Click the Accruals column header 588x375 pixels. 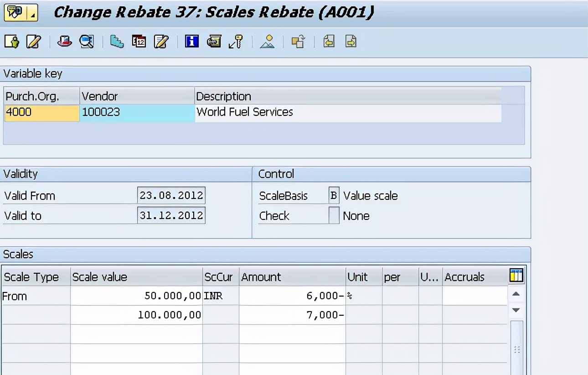click(x=475, y=277)
